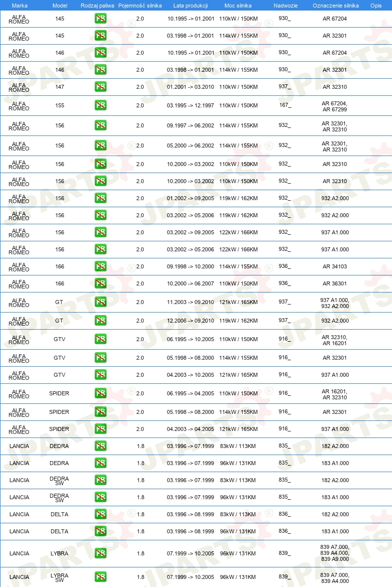Click fuel icon in SPIDER 121kW row

click(x=101, y=429)
